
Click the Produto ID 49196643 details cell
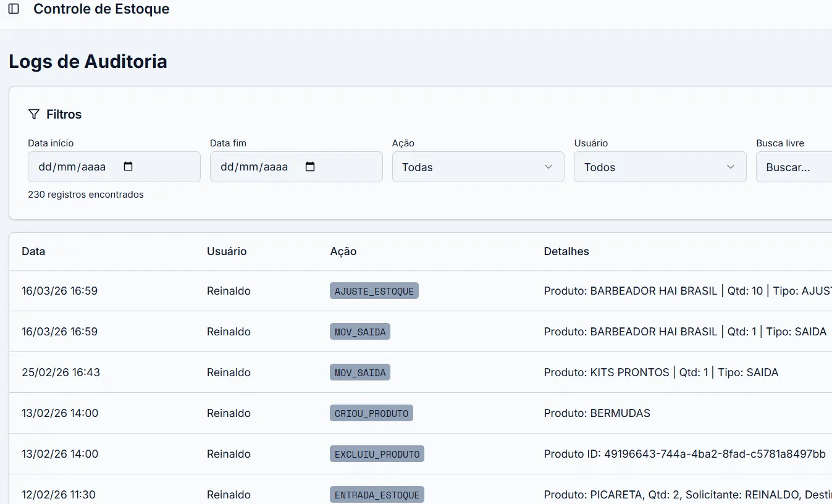(685, 454)
